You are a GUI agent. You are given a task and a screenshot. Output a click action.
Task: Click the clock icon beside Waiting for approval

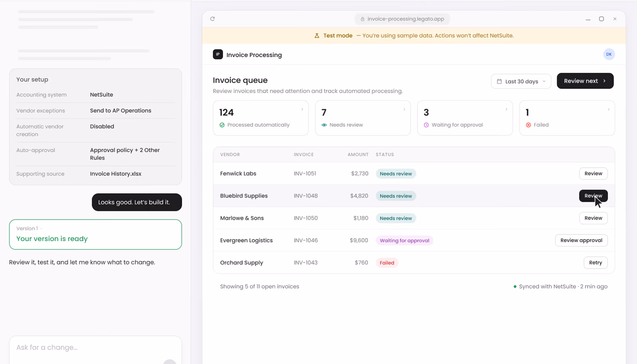click(426, 125)
